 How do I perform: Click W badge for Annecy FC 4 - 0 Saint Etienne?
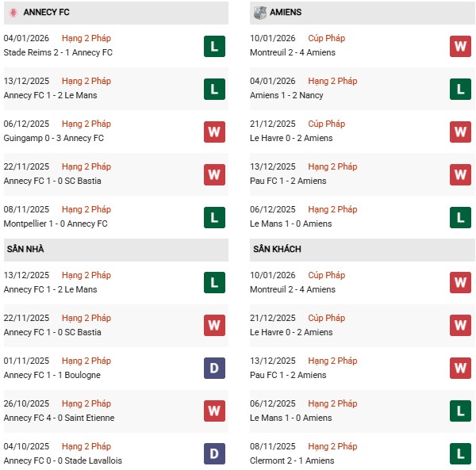(x=214, y=411)
